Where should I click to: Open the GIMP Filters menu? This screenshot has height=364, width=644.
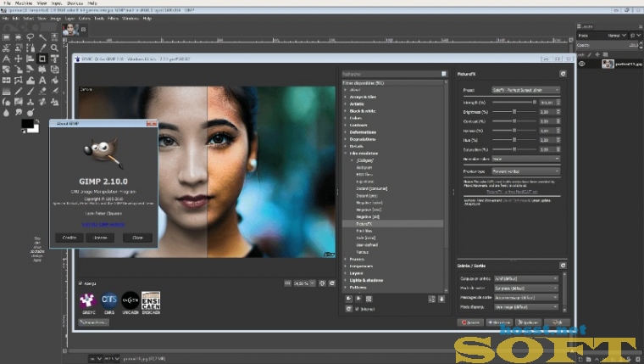[x=113, y=19]
